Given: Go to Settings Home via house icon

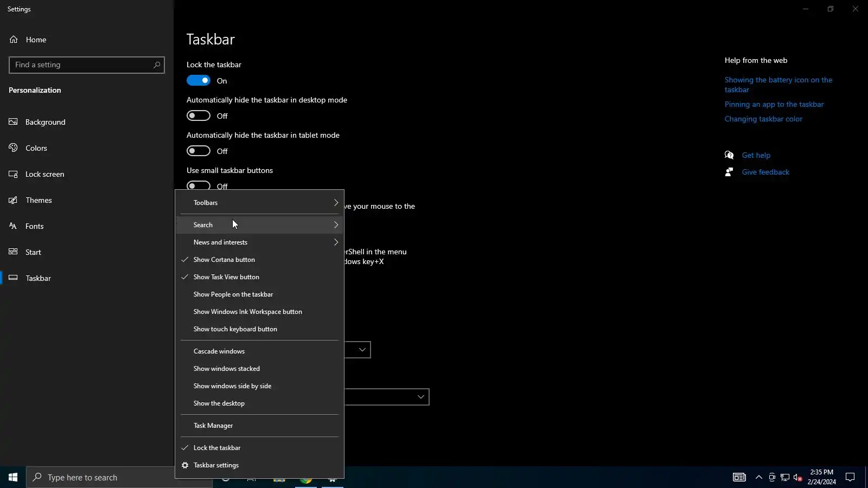Looking at the screenshot, I should pyautogui.click(x=14, y=40).
